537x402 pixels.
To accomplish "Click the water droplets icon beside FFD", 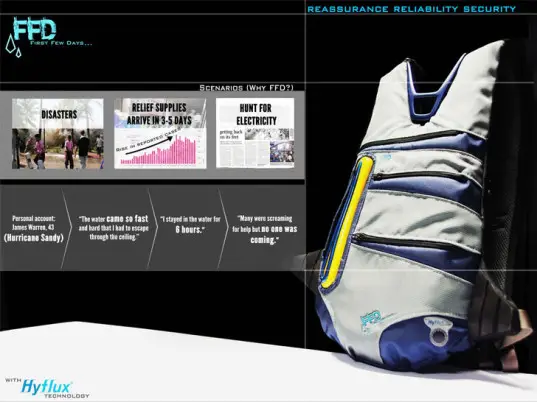I will pos(13,46).
